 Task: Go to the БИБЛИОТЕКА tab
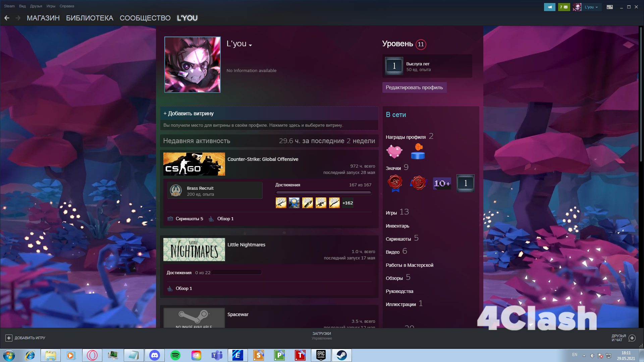click(x=90, y=18)
